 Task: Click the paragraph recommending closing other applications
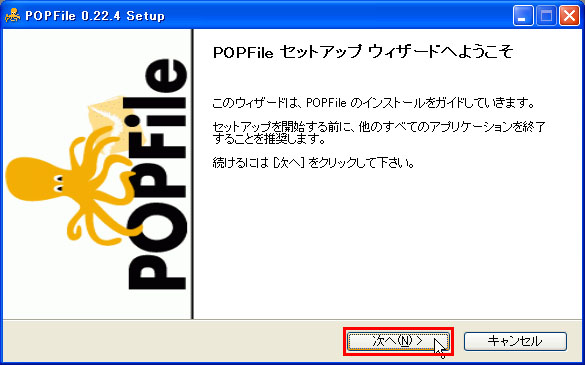click(379, 133)
